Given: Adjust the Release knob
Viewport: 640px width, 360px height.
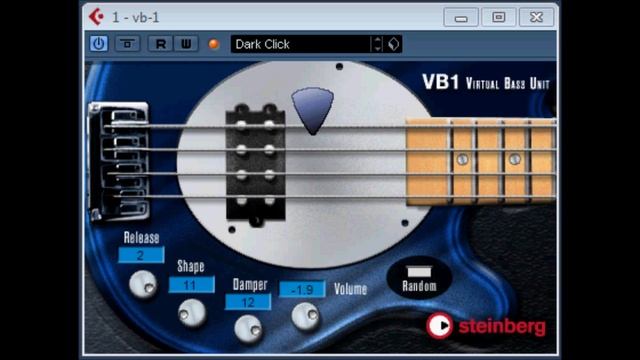Looking at the screenshot, I should pos(143,284).
